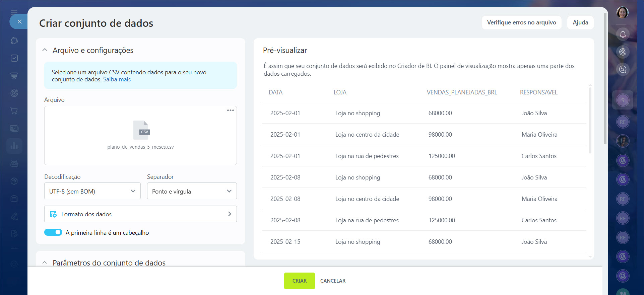Click the green CRIAR button

pos(299,281)
